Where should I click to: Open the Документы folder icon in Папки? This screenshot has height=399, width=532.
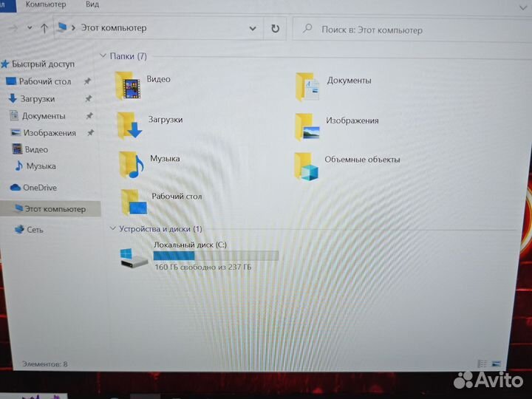307,87
